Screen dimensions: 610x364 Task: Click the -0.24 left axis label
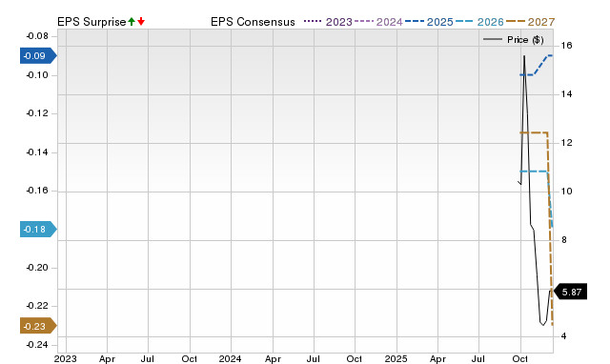[x=37, y=345]
